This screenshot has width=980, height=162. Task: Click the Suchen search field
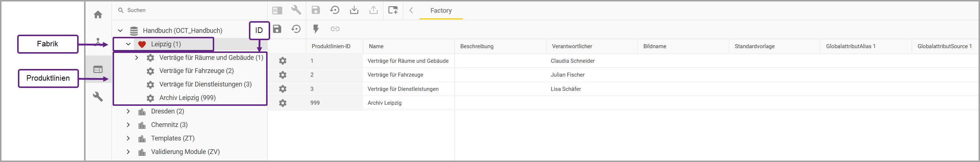[x=190, y=10]
